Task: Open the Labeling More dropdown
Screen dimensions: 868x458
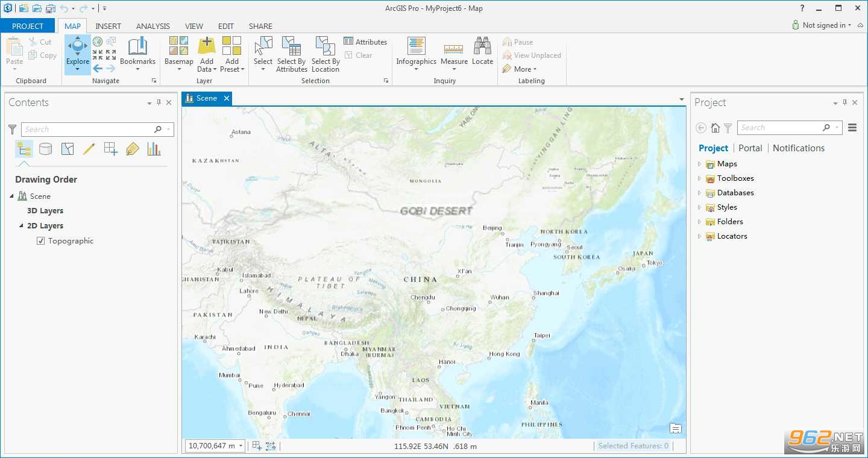Action: [x=520, y=69]
